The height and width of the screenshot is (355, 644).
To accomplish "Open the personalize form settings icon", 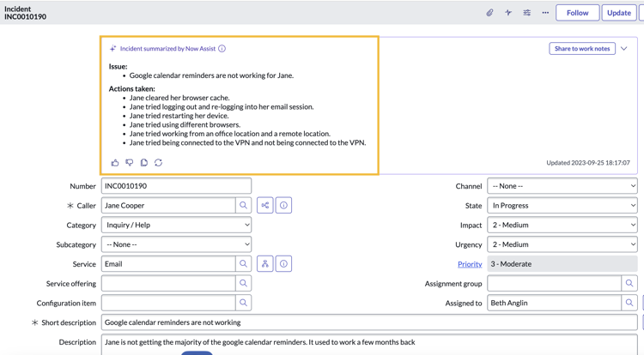I will click(x=527, y=13).
